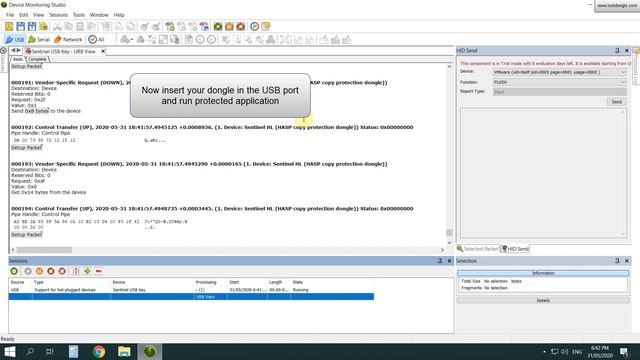The width and height of the screenshot is (640, 360).
Task: Switch to the HID Send bottom tab
Action: [x=515, y=249]
